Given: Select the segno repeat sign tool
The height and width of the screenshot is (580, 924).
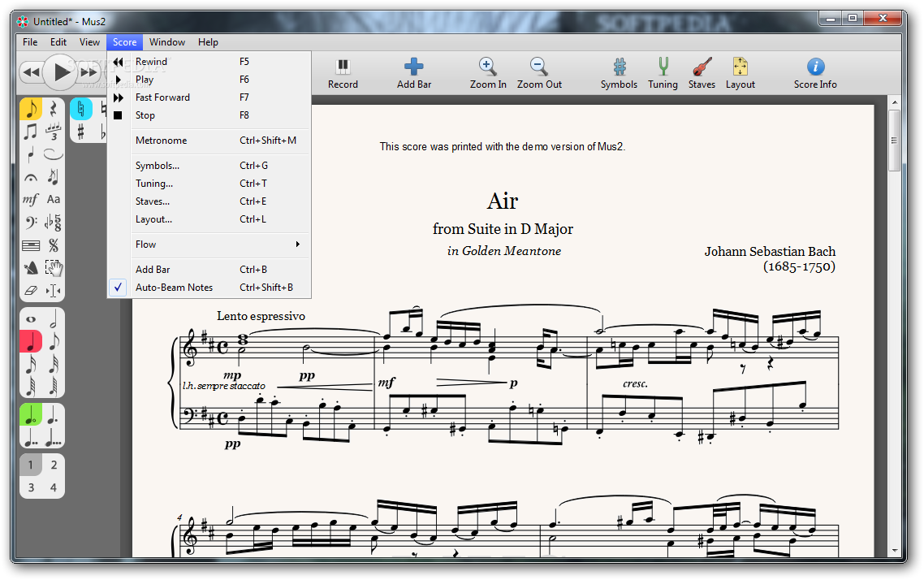Looking at the screenshot, I should 53,245.
